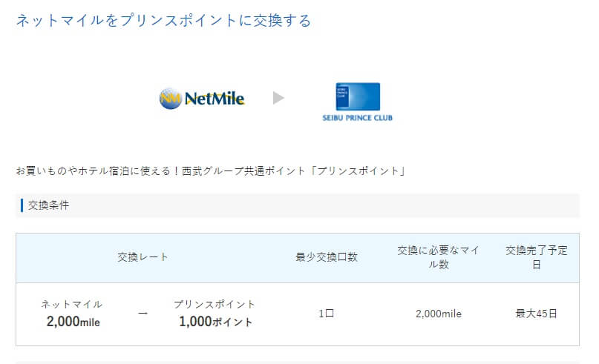Click the 交換レート column header

tap(143, 257)
